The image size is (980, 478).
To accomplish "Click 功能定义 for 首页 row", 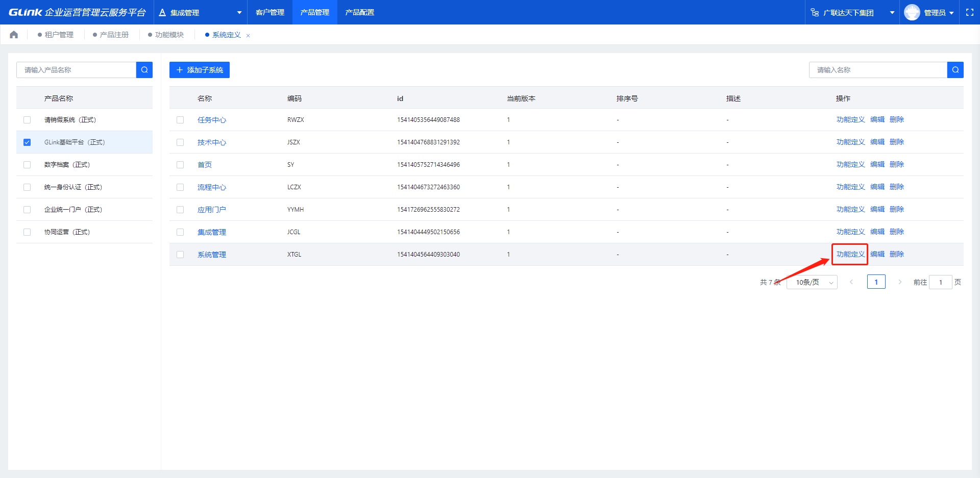I will coord(850,164).
